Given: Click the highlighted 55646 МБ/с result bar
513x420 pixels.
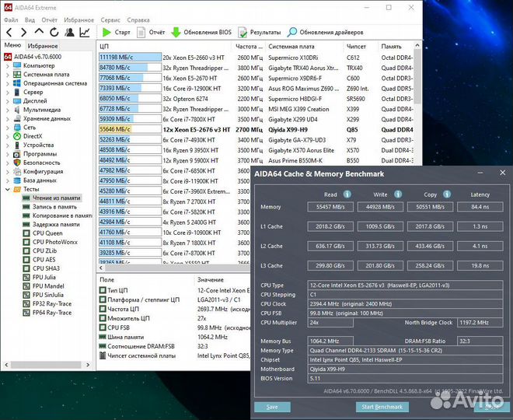Looking at the screenshot, I should tap(130, 129).
